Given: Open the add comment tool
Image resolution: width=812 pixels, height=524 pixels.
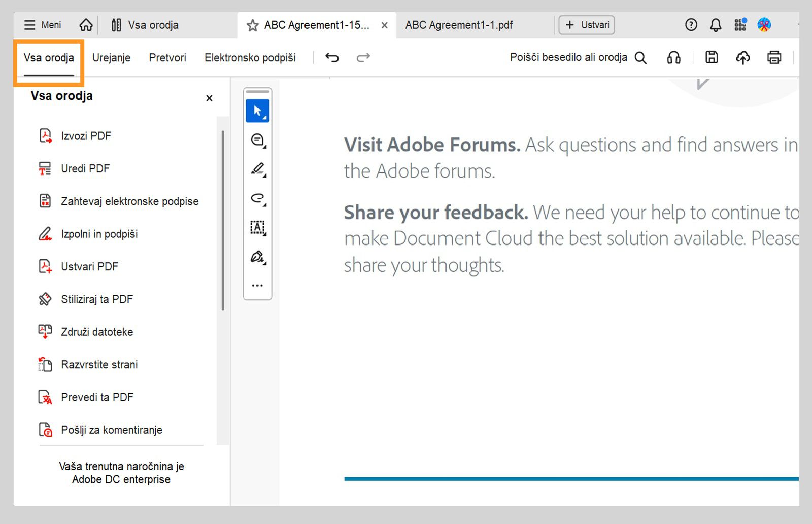Looking at the screenshot, I should point(258,140).
